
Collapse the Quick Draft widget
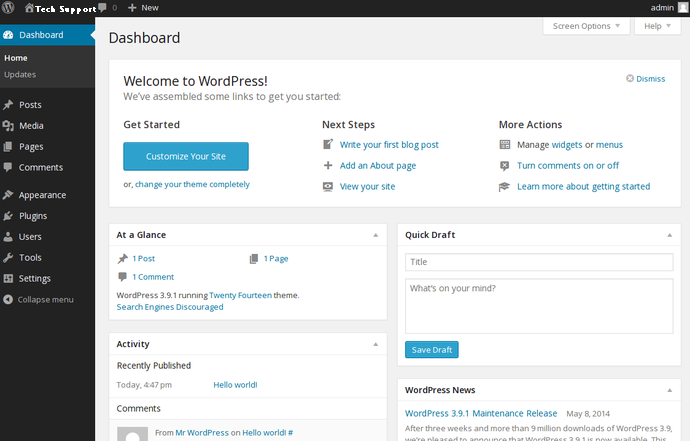[x=669, y=235]
